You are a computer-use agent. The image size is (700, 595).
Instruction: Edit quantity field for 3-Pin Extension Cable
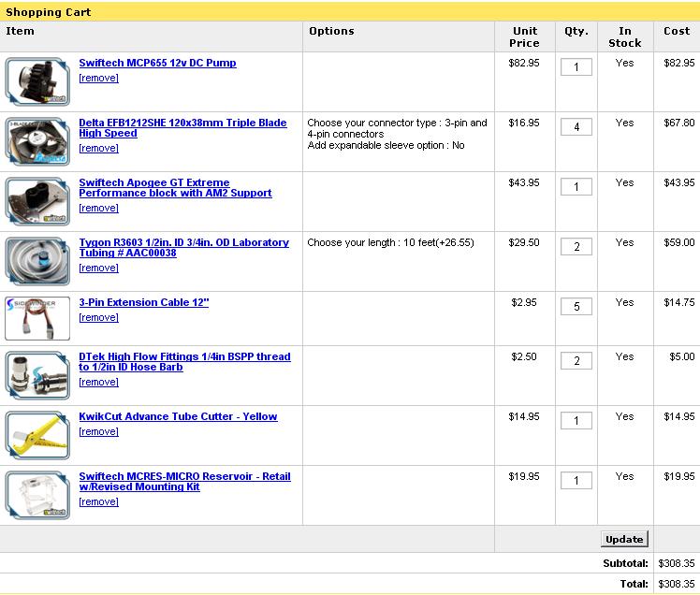[x=576, y=306]
